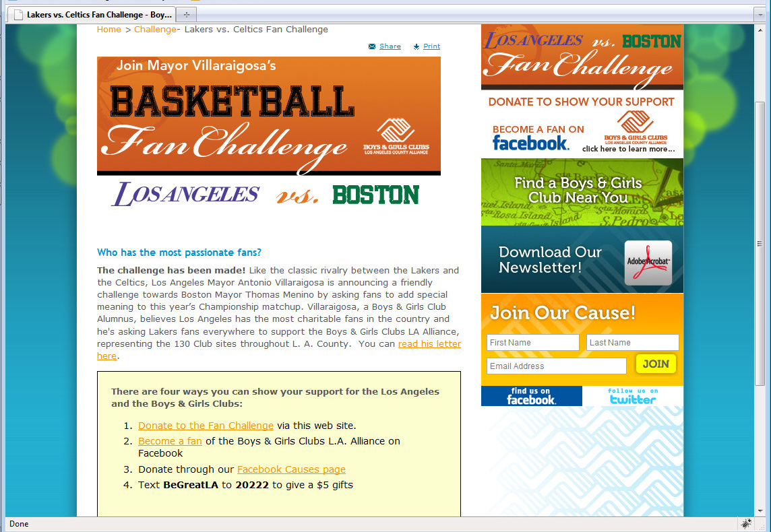Click the Print download-arrow icon
Screen dimensions: 771x532
(417, 46)
